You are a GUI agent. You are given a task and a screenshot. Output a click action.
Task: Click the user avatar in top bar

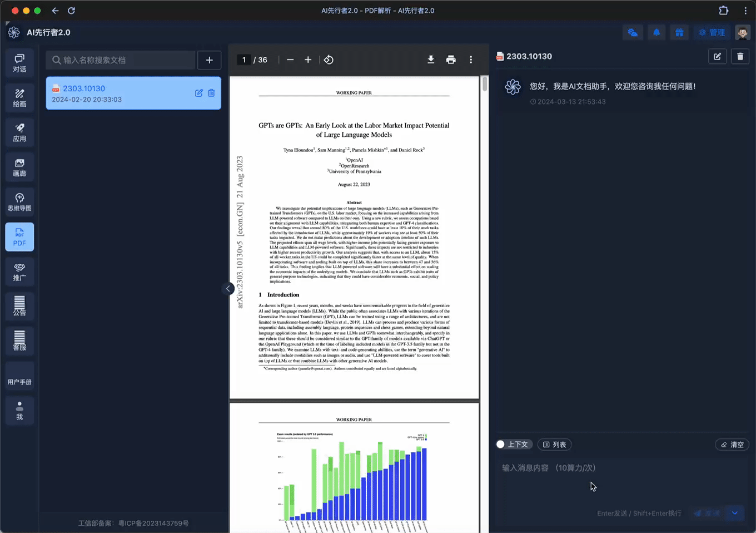pos(743,32)
